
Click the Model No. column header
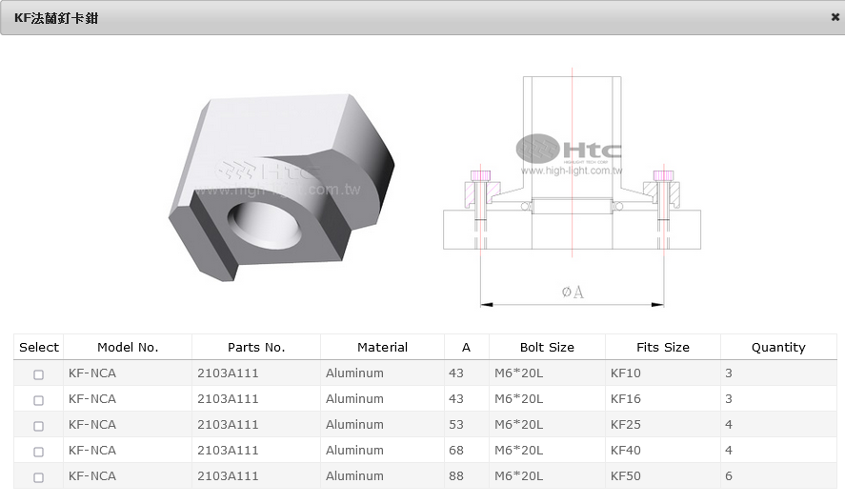click(x=128, y=348)
